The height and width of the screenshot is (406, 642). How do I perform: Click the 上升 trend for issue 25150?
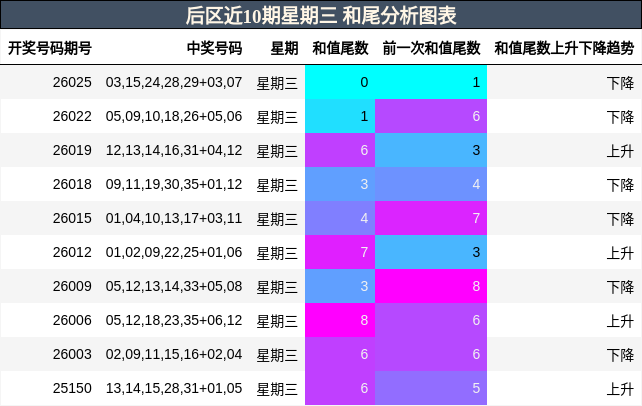(x=620, y=389)
